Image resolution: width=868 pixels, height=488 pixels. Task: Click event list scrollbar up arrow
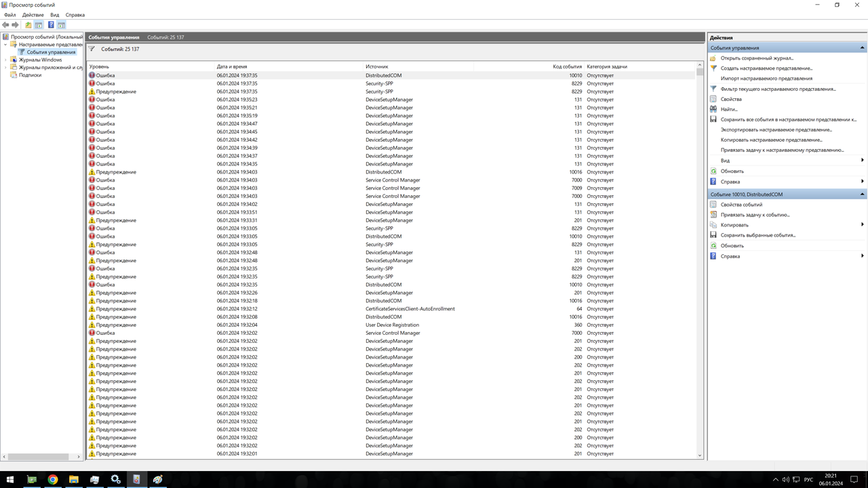pyautogui.click(x=700, y=66)
